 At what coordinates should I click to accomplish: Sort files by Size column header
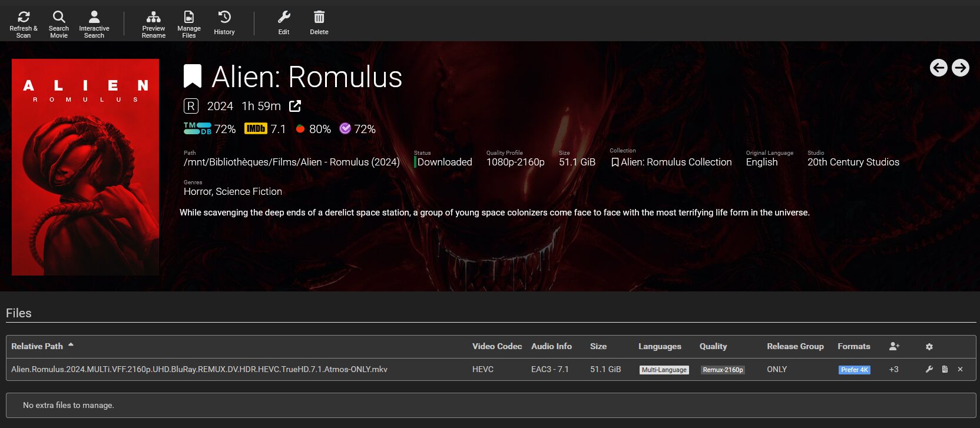point(598,346)
